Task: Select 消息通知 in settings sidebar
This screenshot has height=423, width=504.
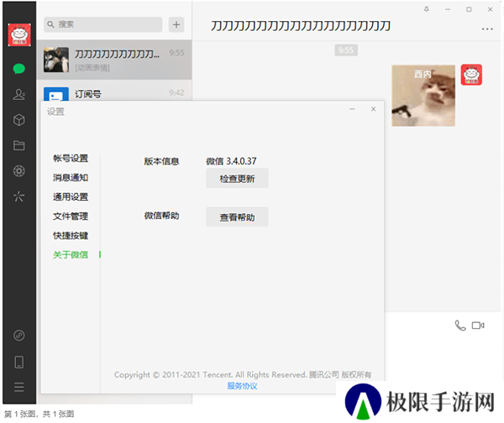Action: pyautogui.click(x=71, y=178)
